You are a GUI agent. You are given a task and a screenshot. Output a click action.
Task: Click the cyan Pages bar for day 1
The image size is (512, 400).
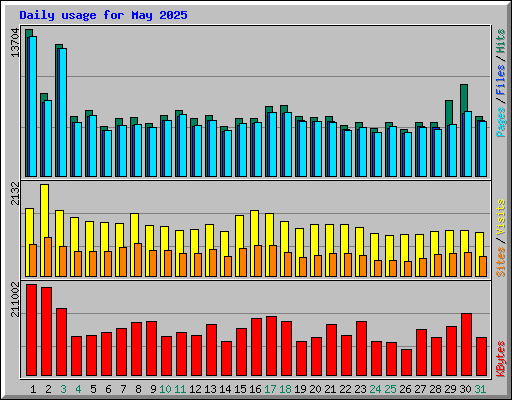point(33,106)
